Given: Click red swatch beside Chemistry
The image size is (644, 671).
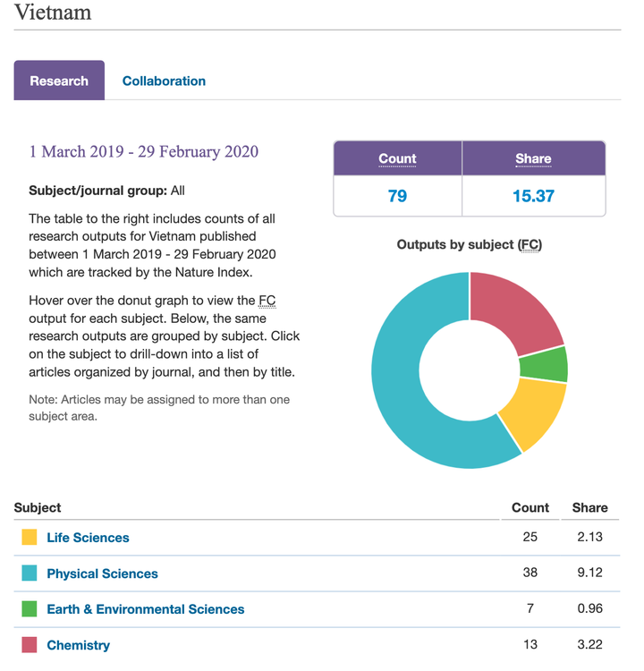Looking at the screenshot, I should [x=30, y=645].
